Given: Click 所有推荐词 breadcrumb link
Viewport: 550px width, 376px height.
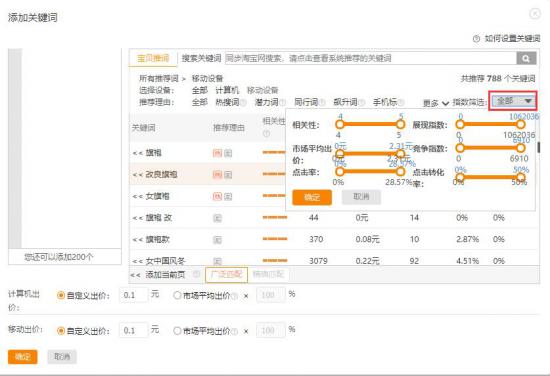Looking at the screenshot, I should (x=159, y=79).
